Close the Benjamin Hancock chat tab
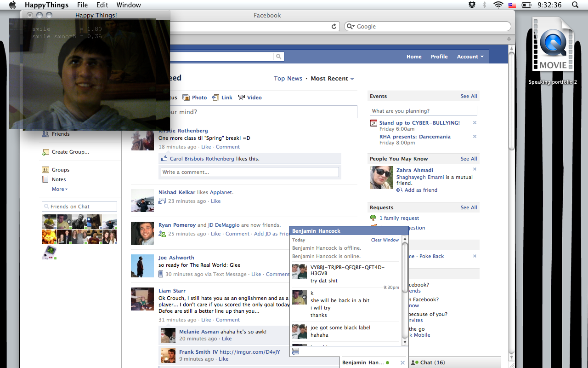The height and width of the screenshot is (368, 588). point(402,362)
